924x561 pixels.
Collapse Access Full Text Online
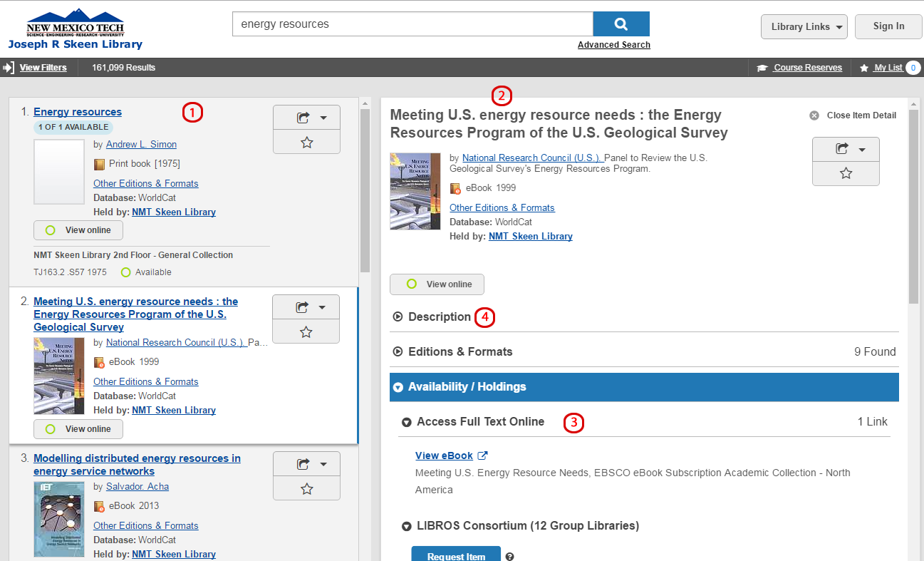tap(473, 421)
